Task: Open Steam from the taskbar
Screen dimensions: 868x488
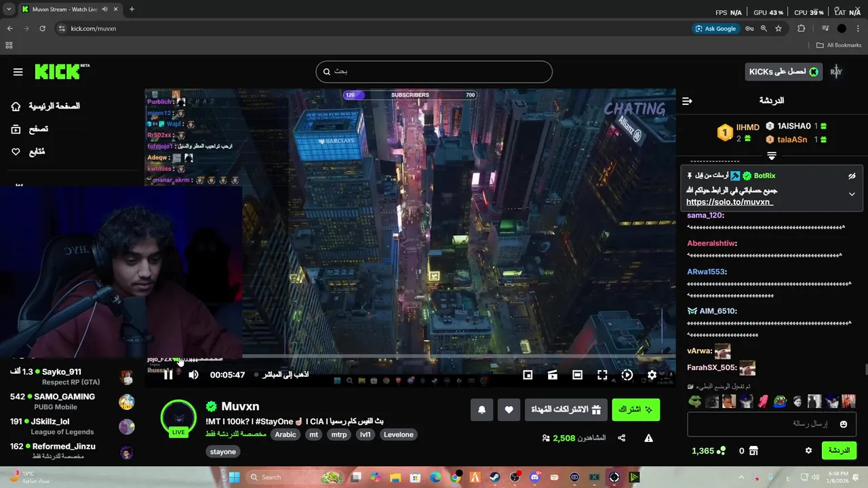Action: click(x=494, y=477)
